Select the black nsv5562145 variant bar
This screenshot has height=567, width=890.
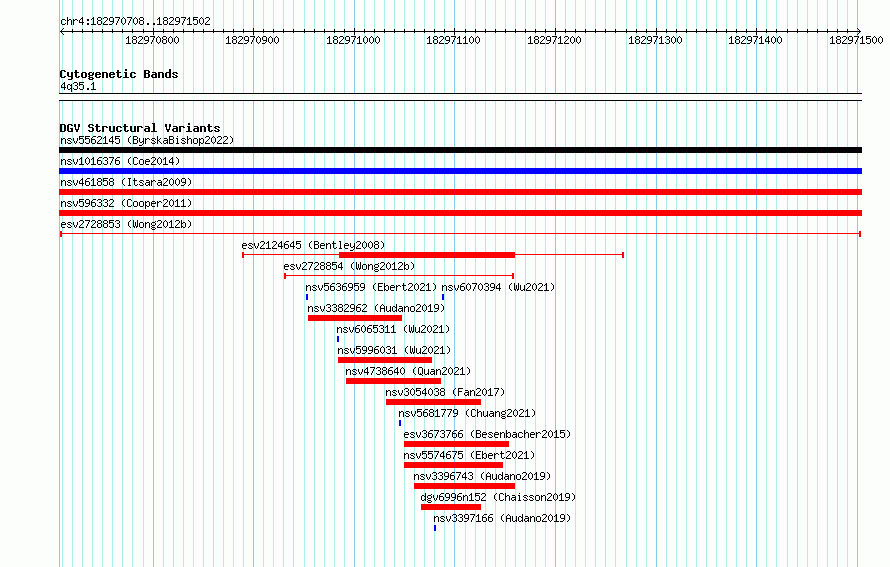(460, 150)
